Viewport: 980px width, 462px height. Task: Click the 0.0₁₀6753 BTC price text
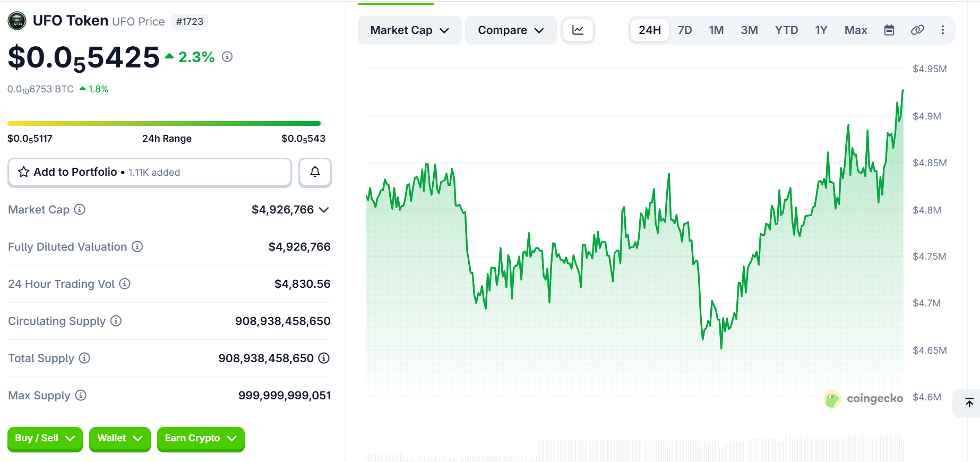click(40, 89)
